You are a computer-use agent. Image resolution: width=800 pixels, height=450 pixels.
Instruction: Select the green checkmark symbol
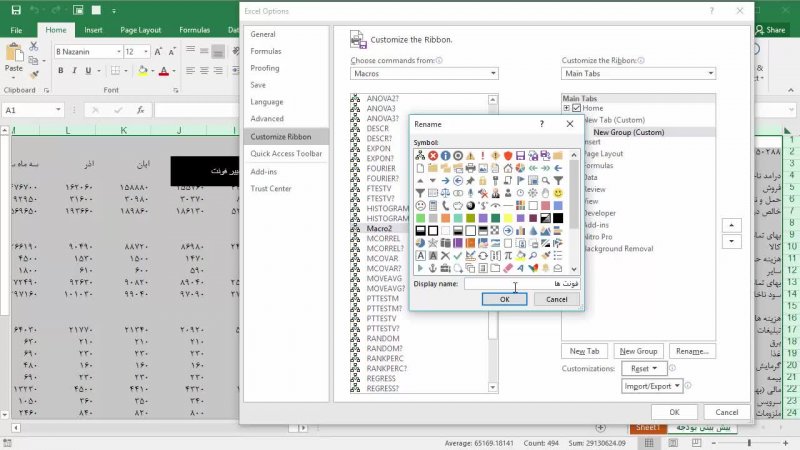pyautogui.click(x=458, y=256)
